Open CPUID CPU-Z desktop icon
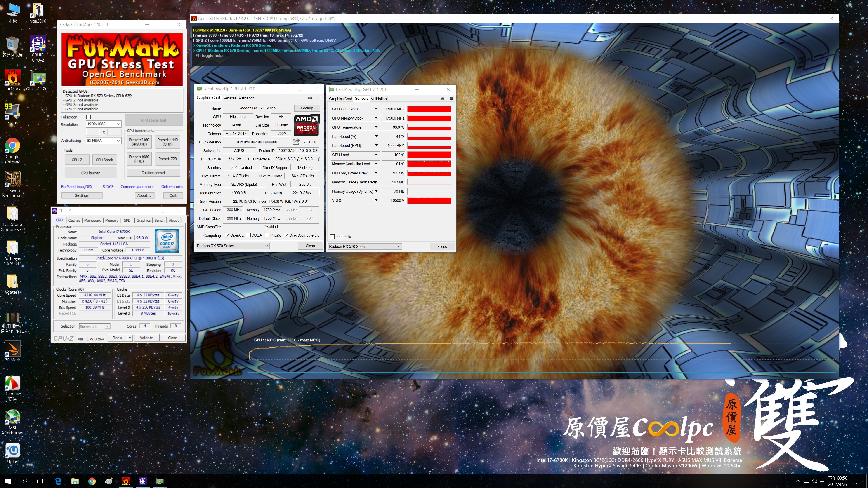868x488 pixels. 38,49
